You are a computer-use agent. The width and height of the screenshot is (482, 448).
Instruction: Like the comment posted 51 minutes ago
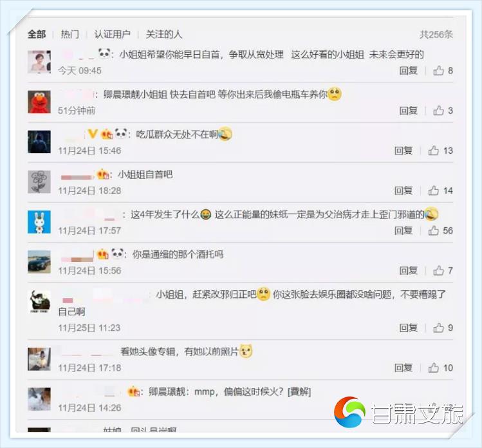point(438,110)
